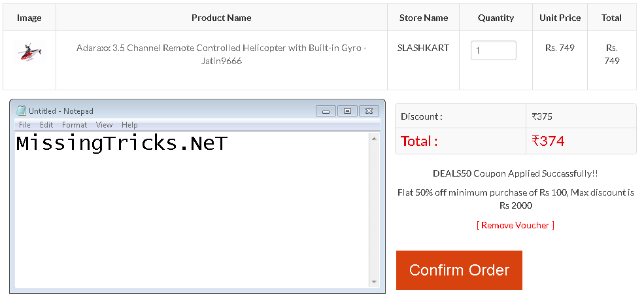Click the Notepad app icon in title bar

pyautogui.click(x=21, y=111)
